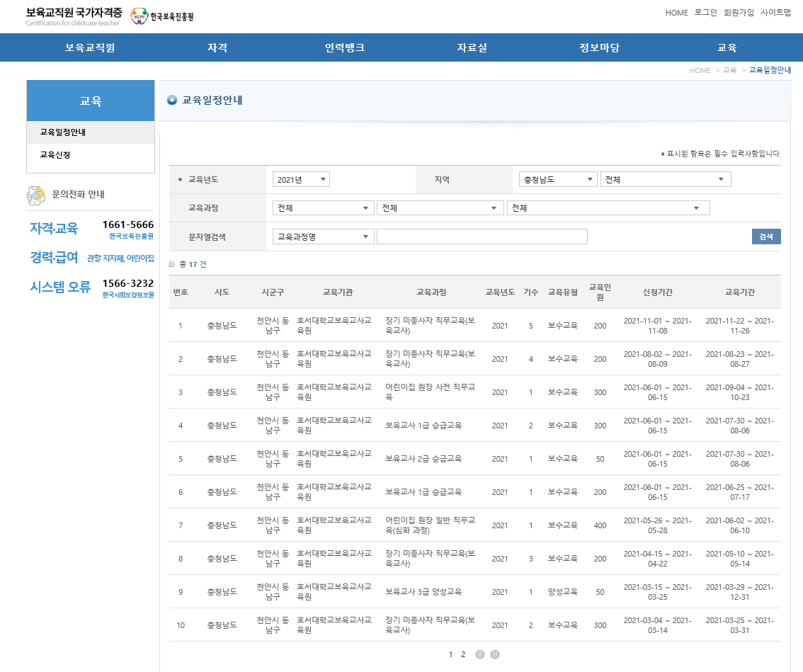
Task: Click education period '2021-03-29 ~ 2021-12-31'
Action: 739,592
